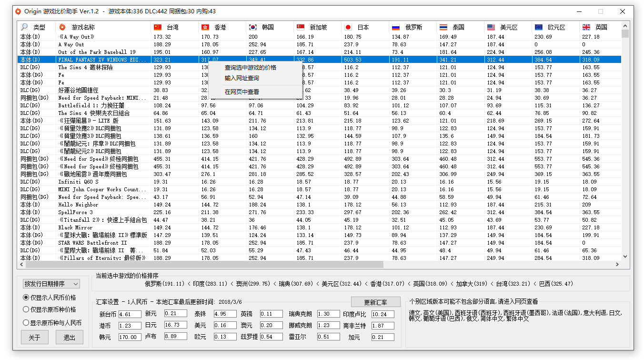Select the 仅显示人民币价格 radio button

pos(26,297)
